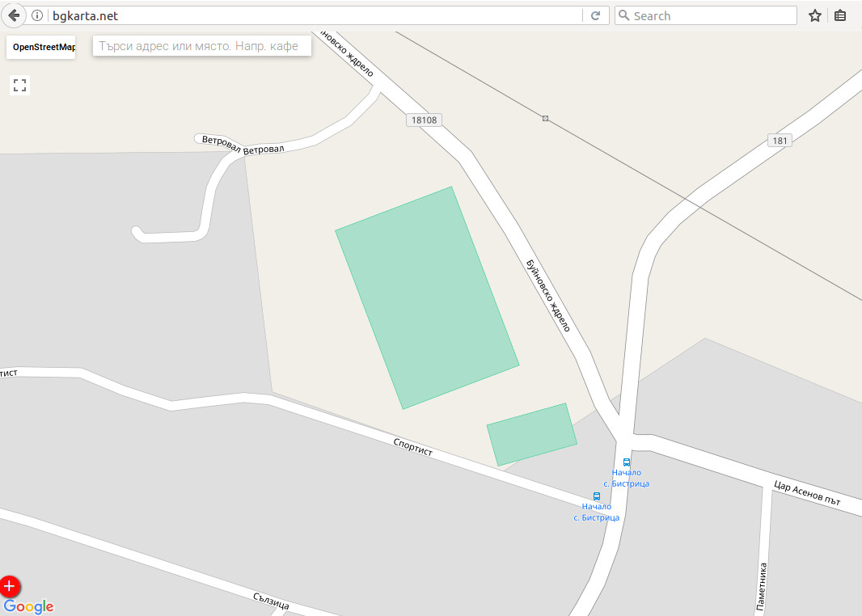Image resolution: width=862 pixels, height=616 pixels.
Task: Click the 18108 road shield
Action: coord(424,120)
